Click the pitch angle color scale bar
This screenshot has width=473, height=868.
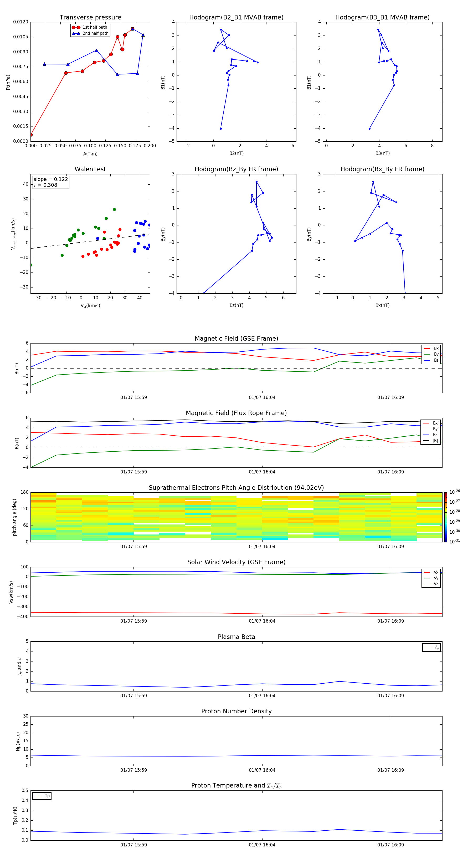[446, 517]
